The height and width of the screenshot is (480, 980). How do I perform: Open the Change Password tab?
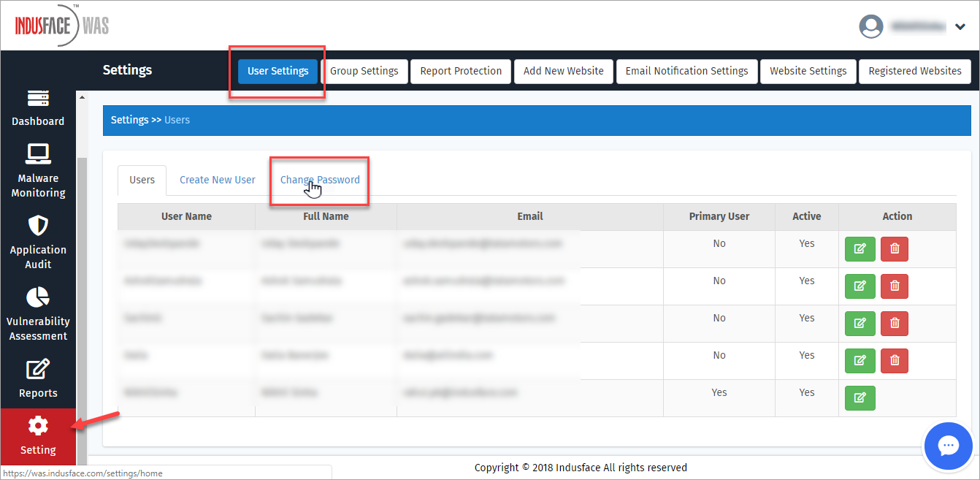click(x=320, y=180)
